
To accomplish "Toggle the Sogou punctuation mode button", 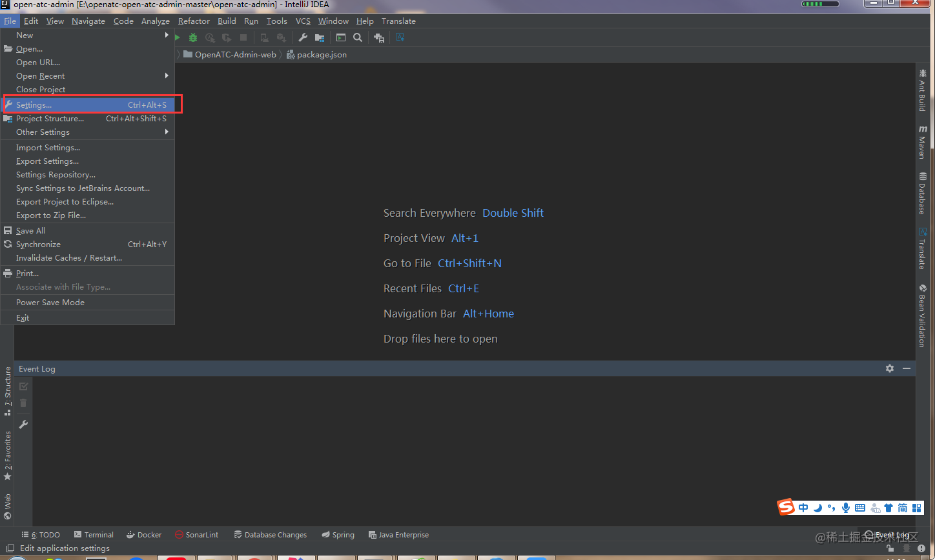I will click(832, 508).
